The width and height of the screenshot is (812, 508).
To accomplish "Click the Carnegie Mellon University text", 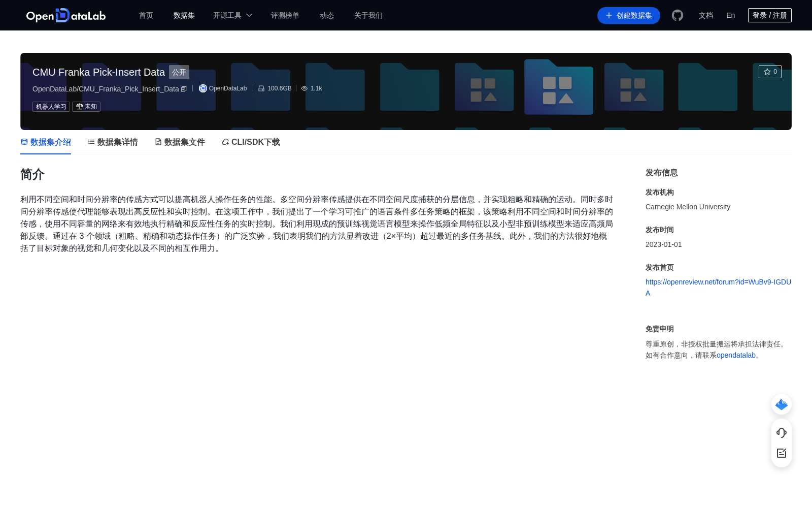I will (688, 207).
